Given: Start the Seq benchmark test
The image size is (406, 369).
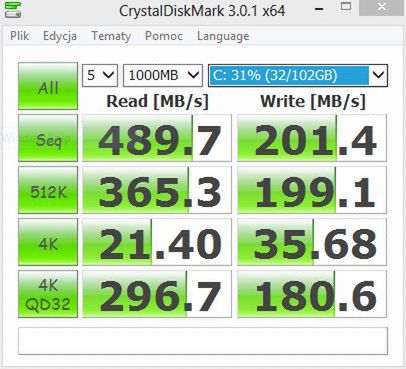Looking at the screenshot, I should click(x=48, y=138).
